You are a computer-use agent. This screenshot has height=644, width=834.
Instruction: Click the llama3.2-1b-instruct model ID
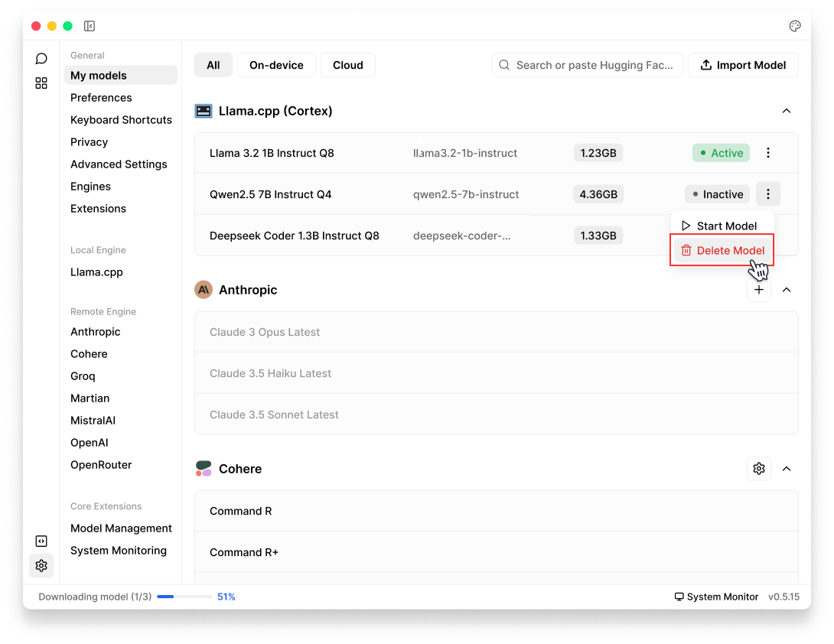pyautogui.click(x=465, y=153)
